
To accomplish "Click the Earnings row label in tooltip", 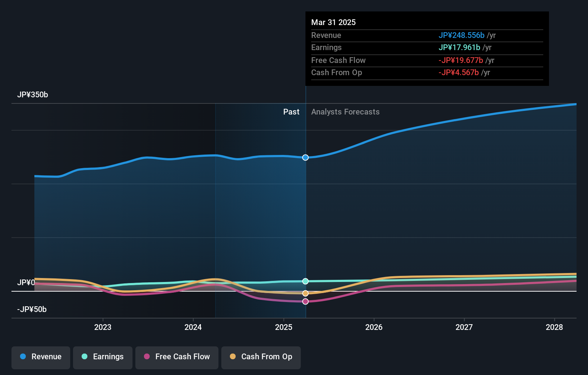I will pos(326,48).
